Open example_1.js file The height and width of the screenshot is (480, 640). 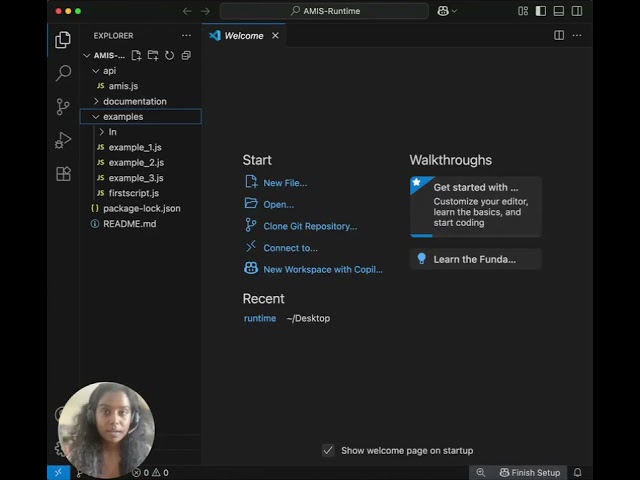pos(140,147)
